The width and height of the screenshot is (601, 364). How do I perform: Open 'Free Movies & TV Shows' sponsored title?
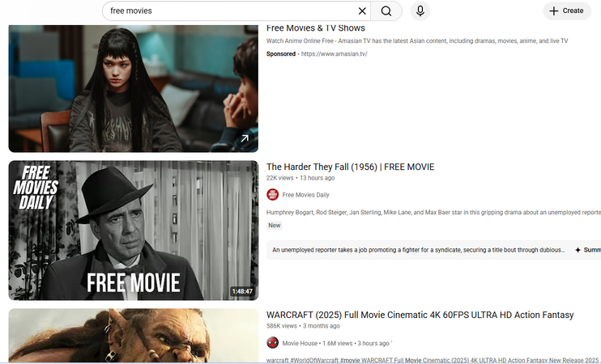coord(315,28)
